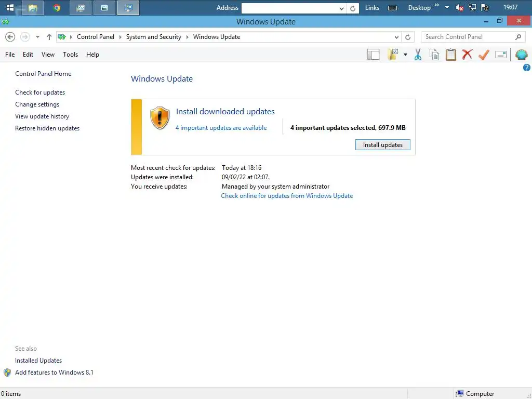Click the red X Delete toolbar icon
532x399 pixels.
[467, 54]
